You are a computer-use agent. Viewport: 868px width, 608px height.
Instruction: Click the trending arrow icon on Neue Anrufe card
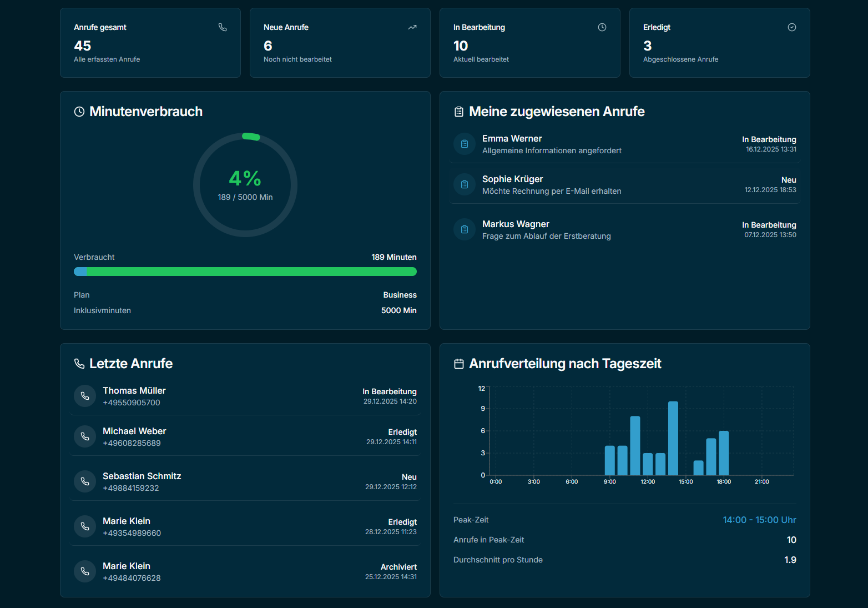tap(412, 27)
